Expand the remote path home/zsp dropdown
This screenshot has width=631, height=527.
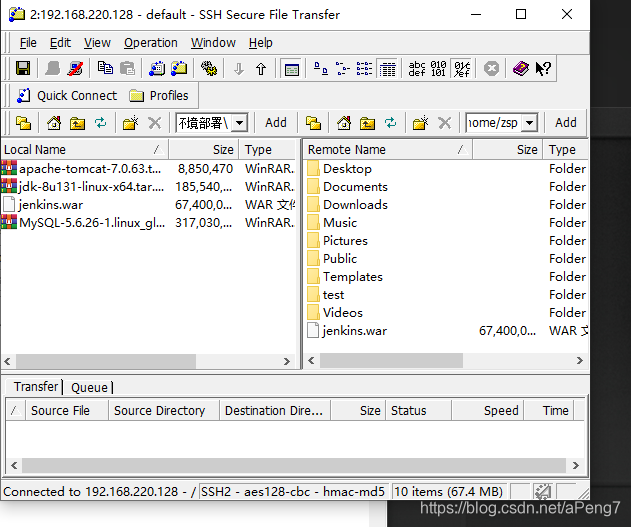click(x=530, y=123)
